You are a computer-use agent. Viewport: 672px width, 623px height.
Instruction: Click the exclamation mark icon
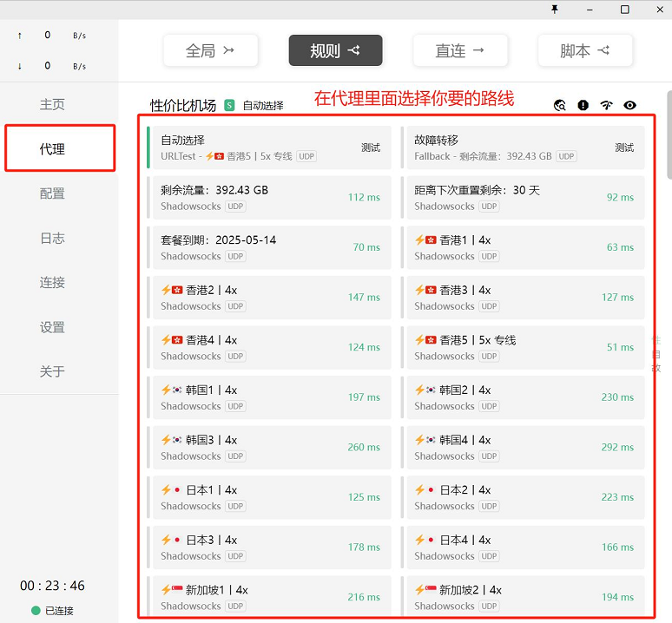583,105
